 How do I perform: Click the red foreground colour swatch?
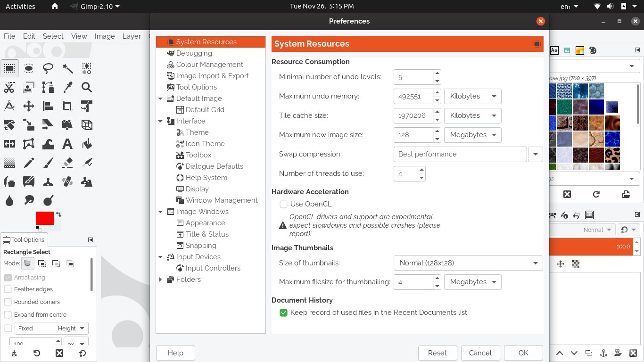[44, 218]
